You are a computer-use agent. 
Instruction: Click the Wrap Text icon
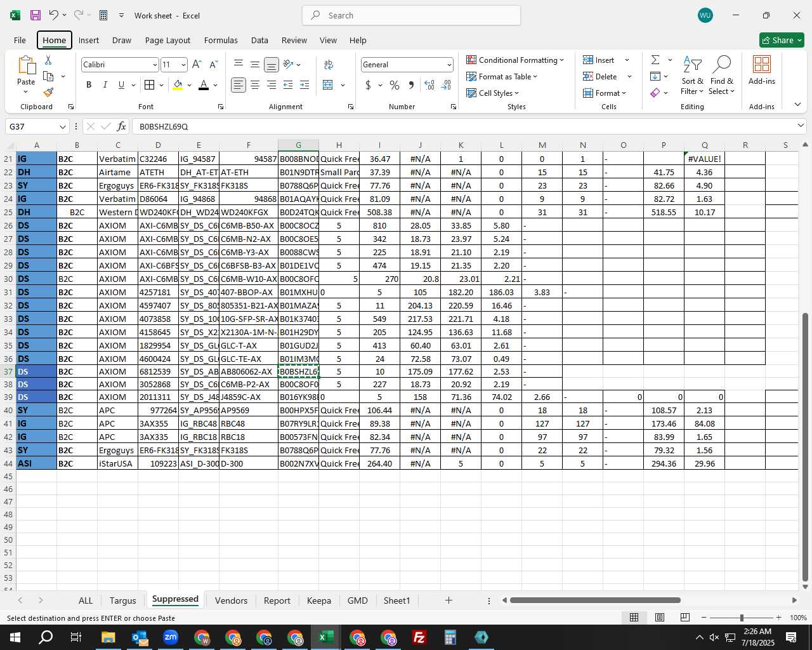click(329, 65)
